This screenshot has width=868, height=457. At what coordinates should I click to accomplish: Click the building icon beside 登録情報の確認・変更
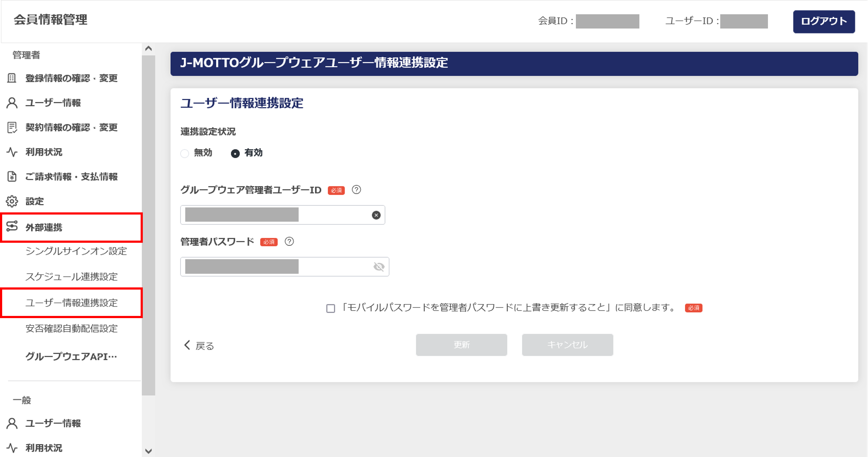[x=12, y=78]
